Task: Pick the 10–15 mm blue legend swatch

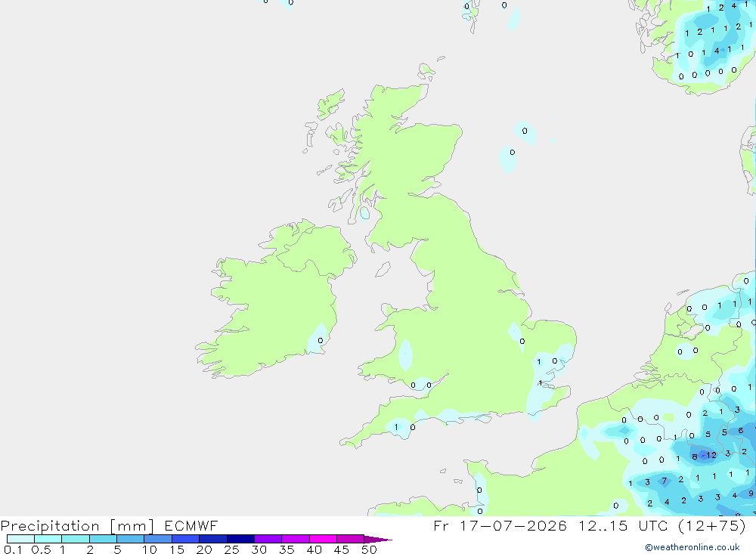Action: click(x=158, y=539)
